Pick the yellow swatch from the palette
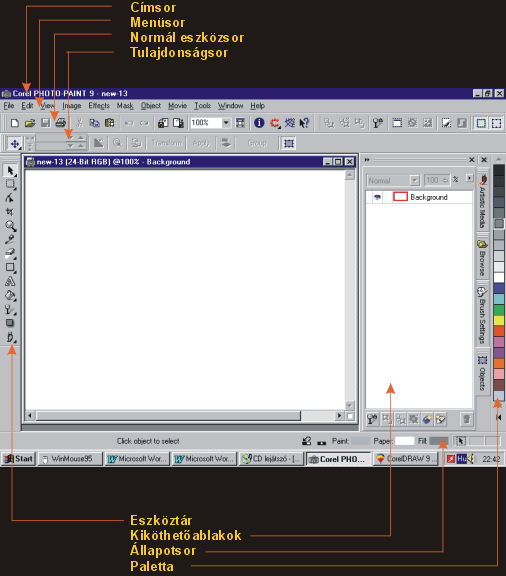The width and height of the screenshot is (506, 576). [x=499, y=320]
